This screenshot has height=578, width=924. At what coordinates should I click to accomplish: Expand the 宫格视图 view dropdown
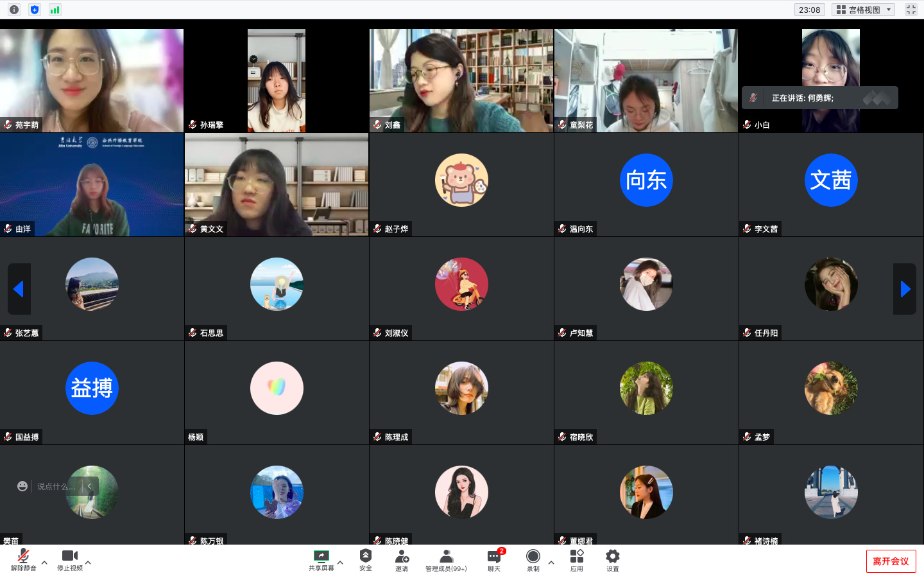click(x=864, y=10)
